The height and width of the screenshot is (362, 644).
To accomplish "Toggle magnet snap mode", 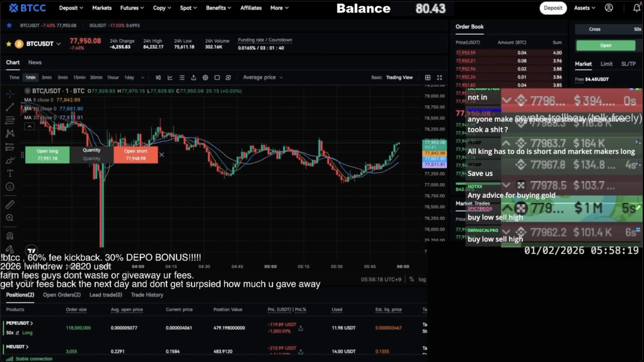I will (x=10, y=235).
